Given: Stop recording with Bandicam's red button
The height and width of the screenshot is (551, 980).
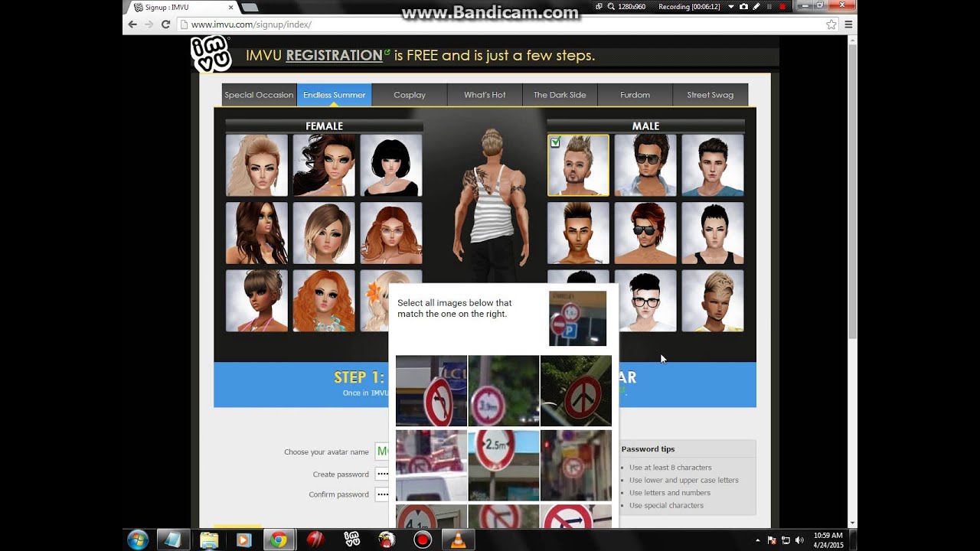Looking at the screenshot, I should pos(782,6).
